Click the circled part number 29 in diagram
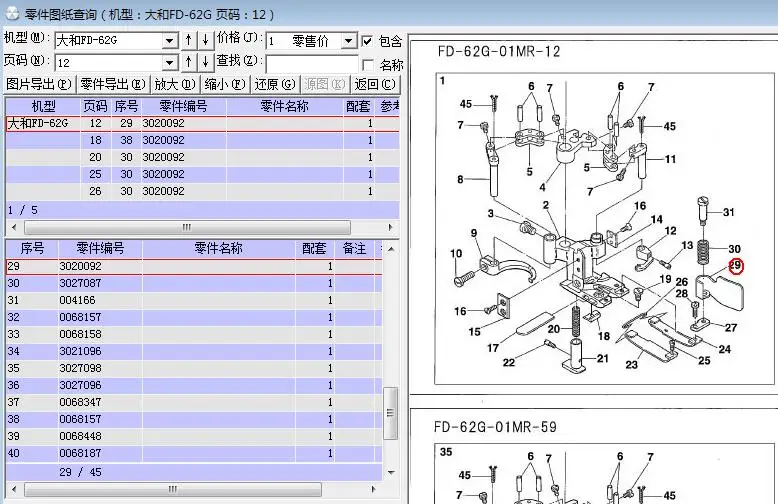Viewport: 778px width, 504px height. coord(735,266)
